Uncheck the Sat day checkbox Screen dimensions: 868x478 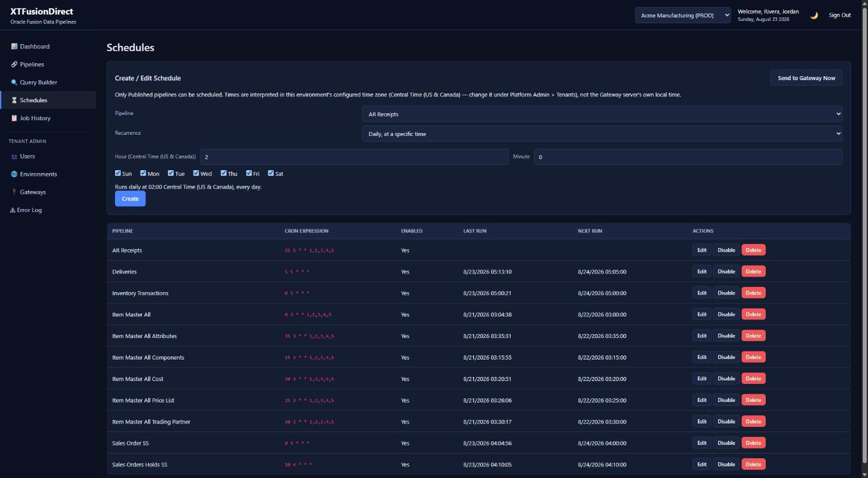271,173
